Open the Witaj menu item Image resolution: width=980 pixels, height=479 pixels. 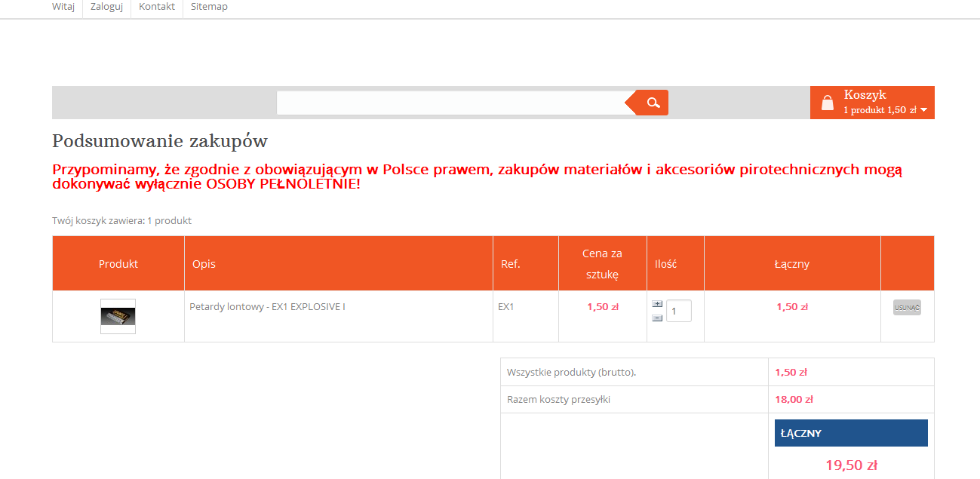63,7
